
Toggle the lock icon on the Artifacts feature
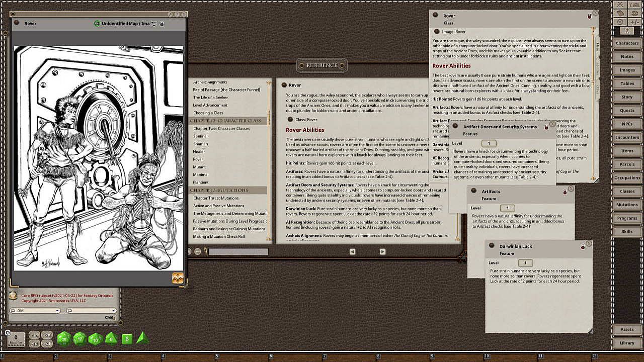(565, 192)
